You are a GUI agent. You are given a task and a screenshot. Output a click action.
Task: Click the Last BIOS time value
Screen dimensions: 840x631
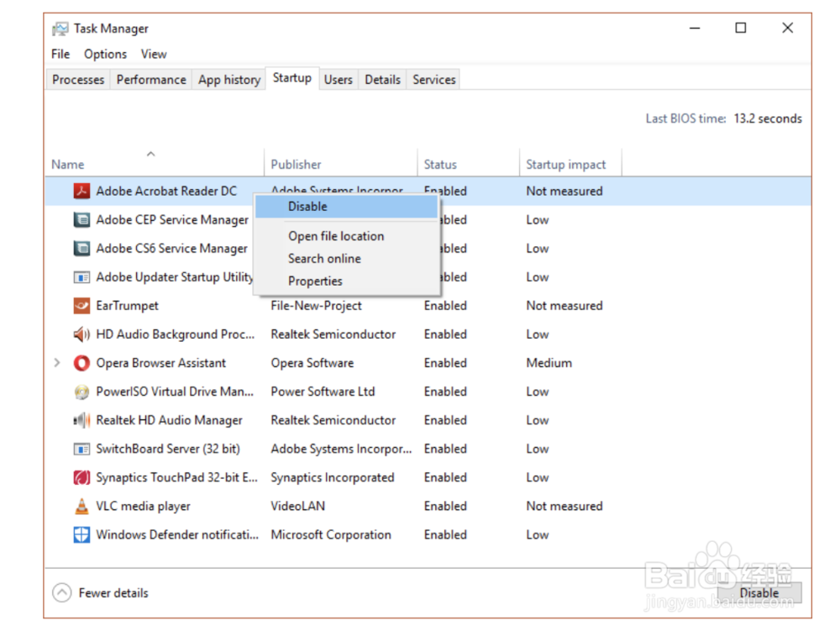pyautogui.click(x=768, y=118)
